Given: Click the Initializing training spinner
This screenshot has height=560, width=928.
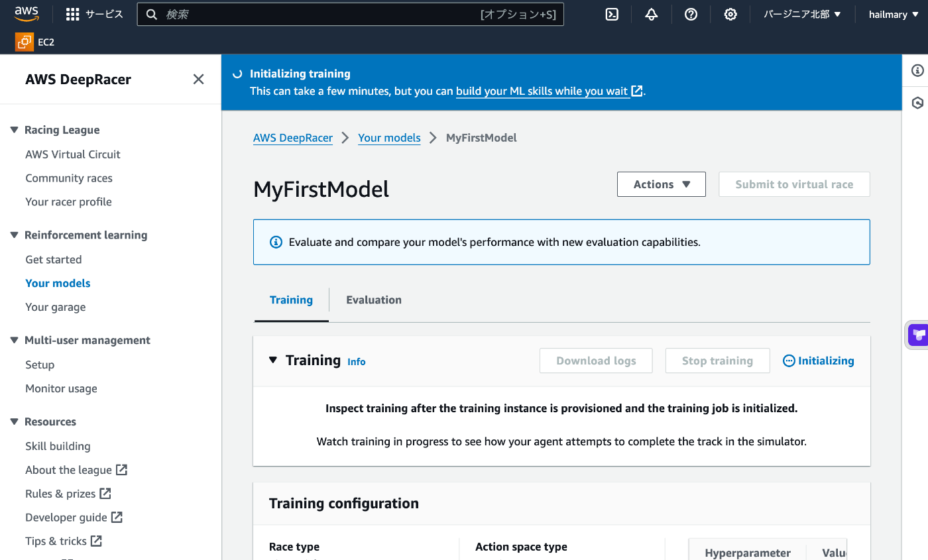Looking at the screenshot, I should (237, 74).
